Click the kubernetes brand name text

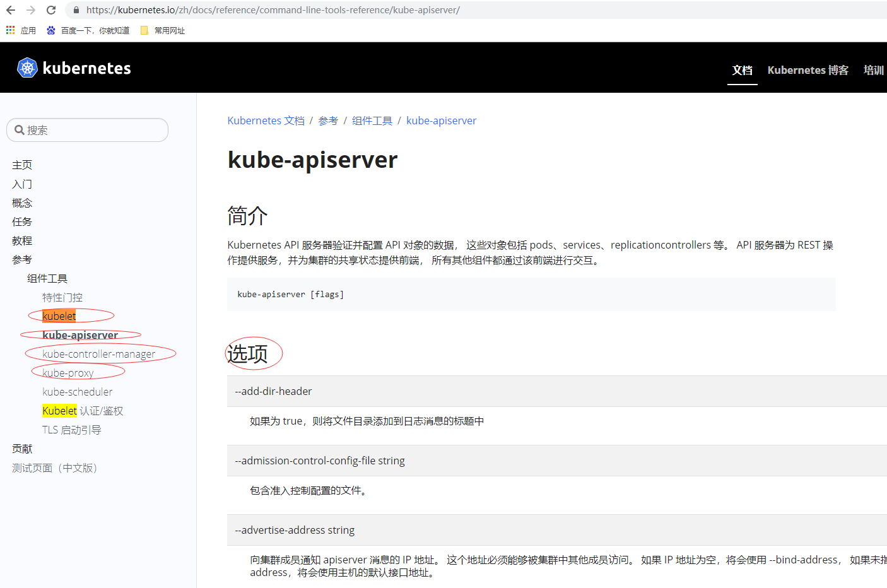[x=87, y=68]
